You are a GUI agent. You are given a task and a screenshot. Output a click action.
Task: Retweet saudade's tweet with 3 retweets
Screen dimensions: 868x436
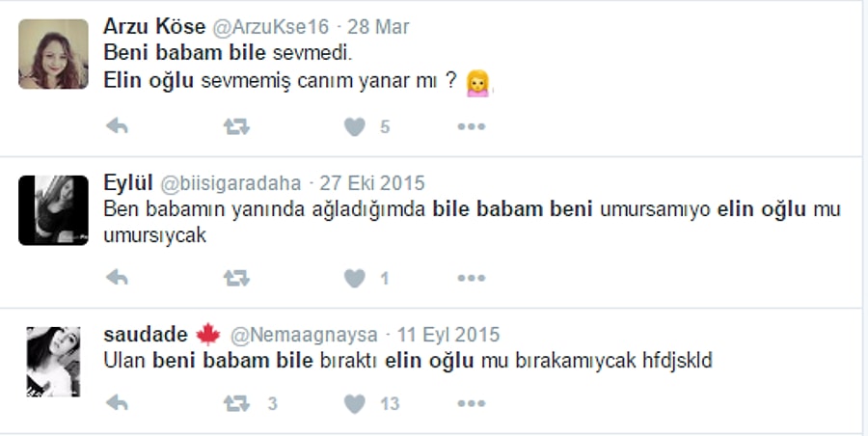236,403
